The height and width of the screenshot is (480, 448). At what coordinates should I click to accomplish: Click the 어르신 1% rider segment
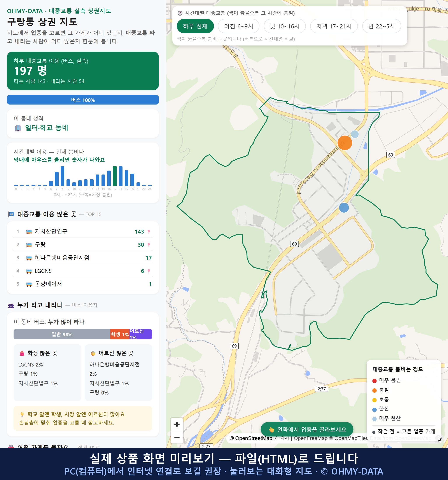pos(141,334)
